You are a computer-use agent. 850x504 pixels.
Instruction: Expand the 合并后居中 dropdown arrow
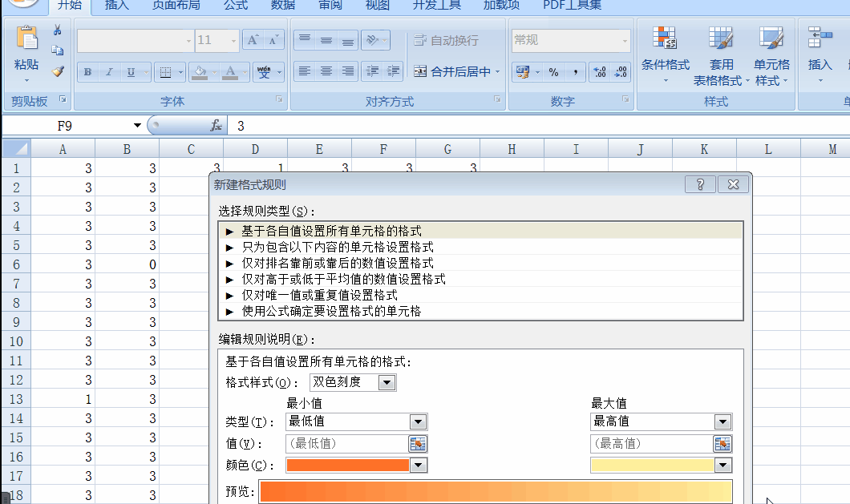(497, 71)
